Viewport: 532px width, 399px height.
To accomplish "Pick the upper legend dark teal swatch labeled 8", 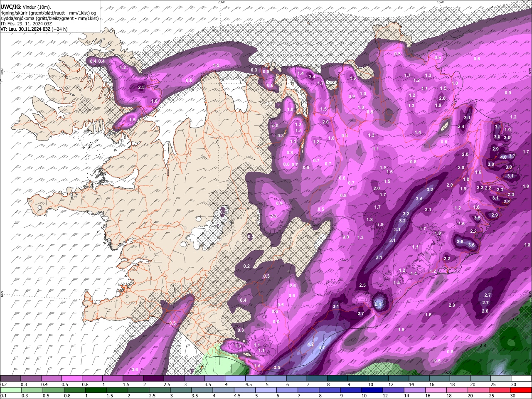I will (x=337, y=378).
